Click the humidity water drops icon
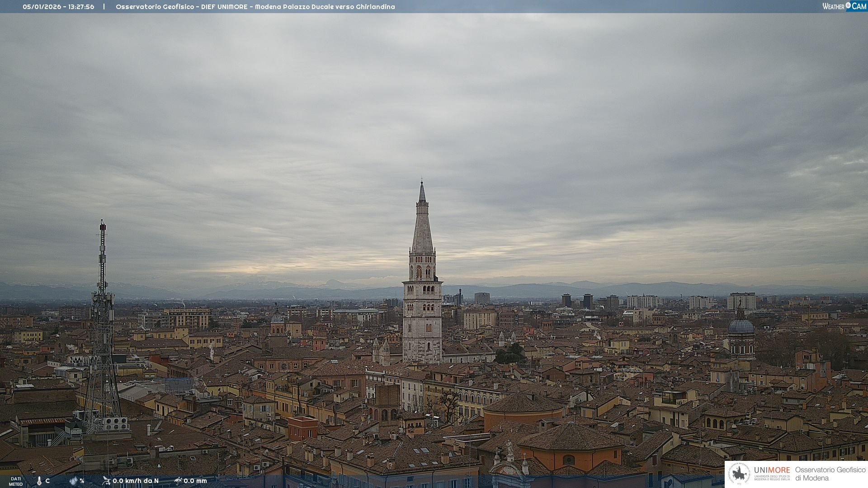868x488 pixels. point(73,481)
